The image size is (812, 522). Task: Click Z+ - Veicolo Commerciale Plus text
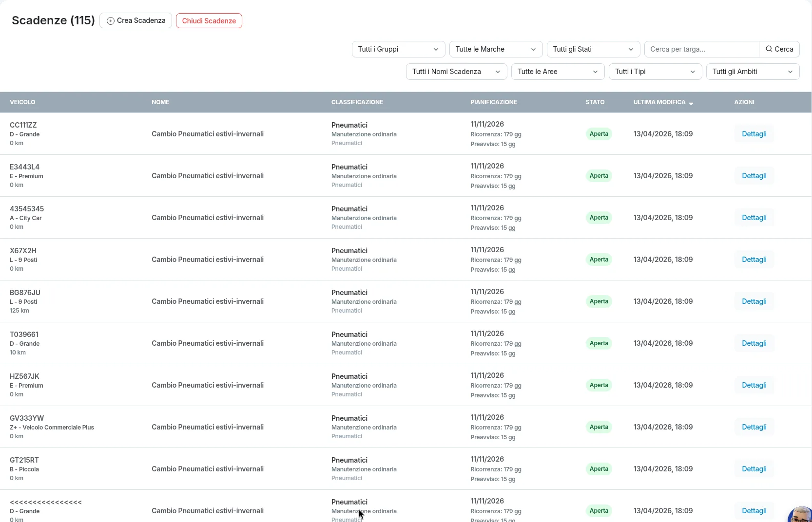click(x=52, y=428)
